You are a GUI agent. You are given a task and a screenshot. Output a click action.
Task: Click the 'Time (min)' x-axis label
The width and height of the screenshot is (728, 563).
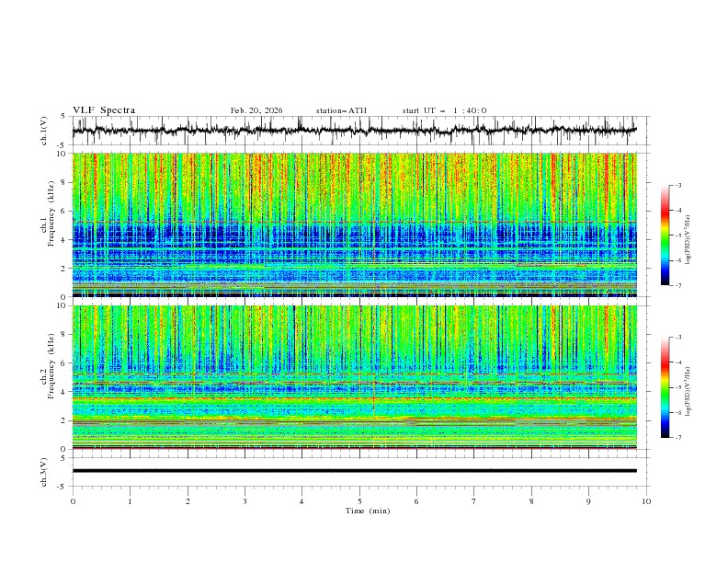(368, 511)
